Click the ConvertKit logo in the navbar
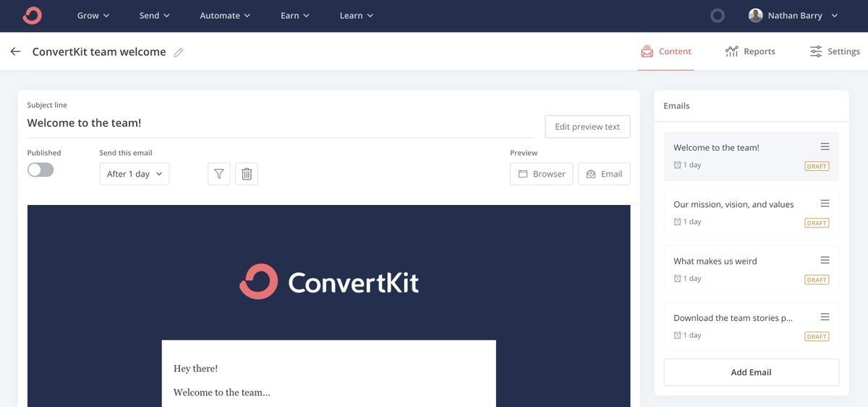868x407 pixels. tap(33, 15)
